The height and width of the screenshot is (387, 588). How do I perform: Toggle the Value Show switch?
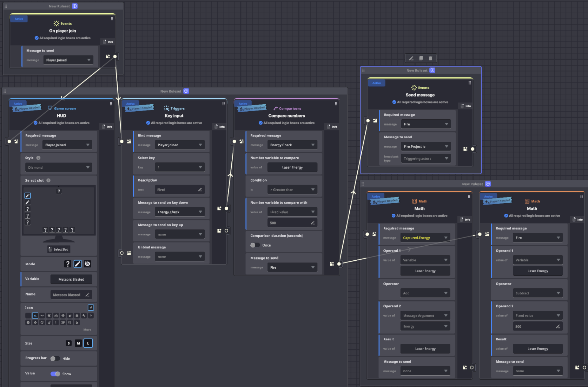click(55, 374)
